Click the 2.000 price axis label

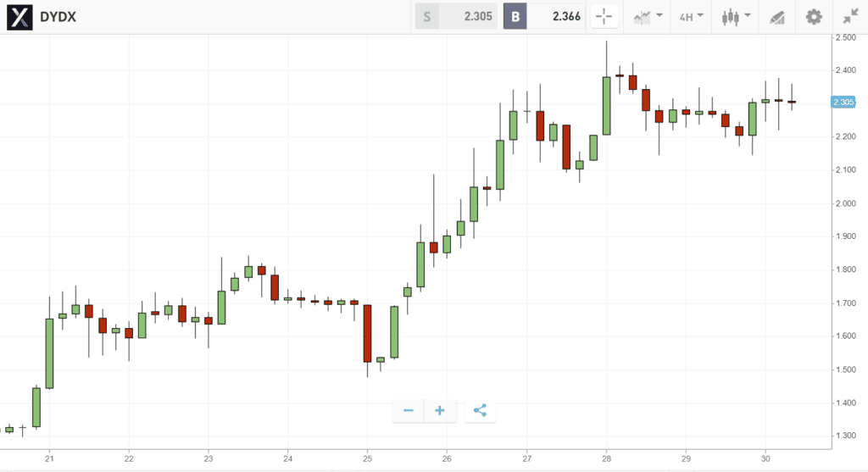(x=847, y=203)
